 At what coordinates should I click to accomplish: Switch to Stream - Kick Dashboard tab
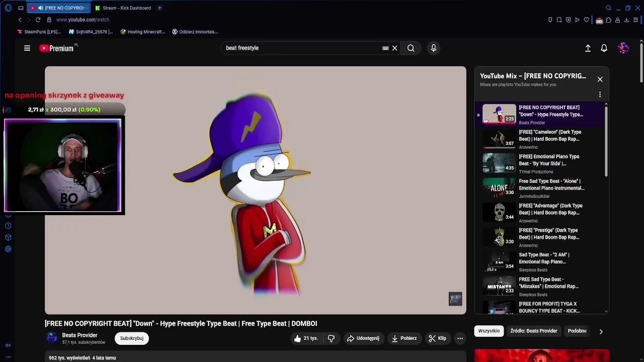(123, 8)
